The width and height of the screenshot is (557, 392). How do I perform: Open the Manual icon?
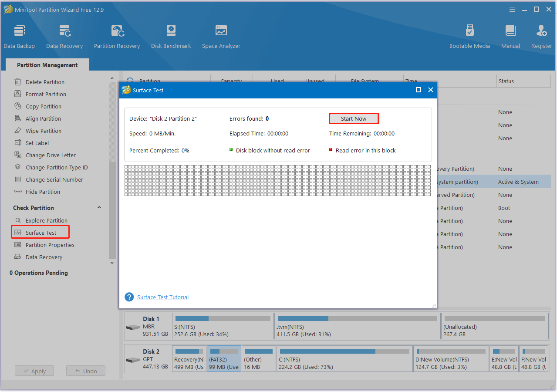[510, 37]
